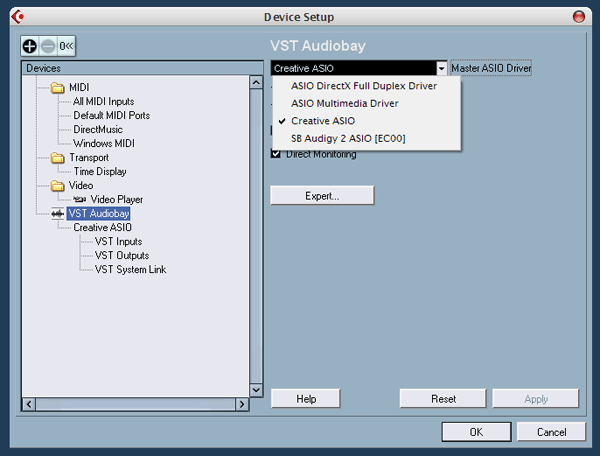Image resolution: width=600 pixels, height=456 pixels.
Task: Toggle the Direct Monitoring checkbox
Action: click(277, 155)
